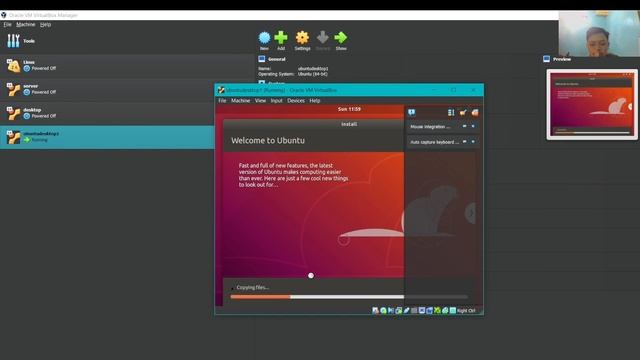Click the webcam overlay video thumbnail

[x=598, y=33]
